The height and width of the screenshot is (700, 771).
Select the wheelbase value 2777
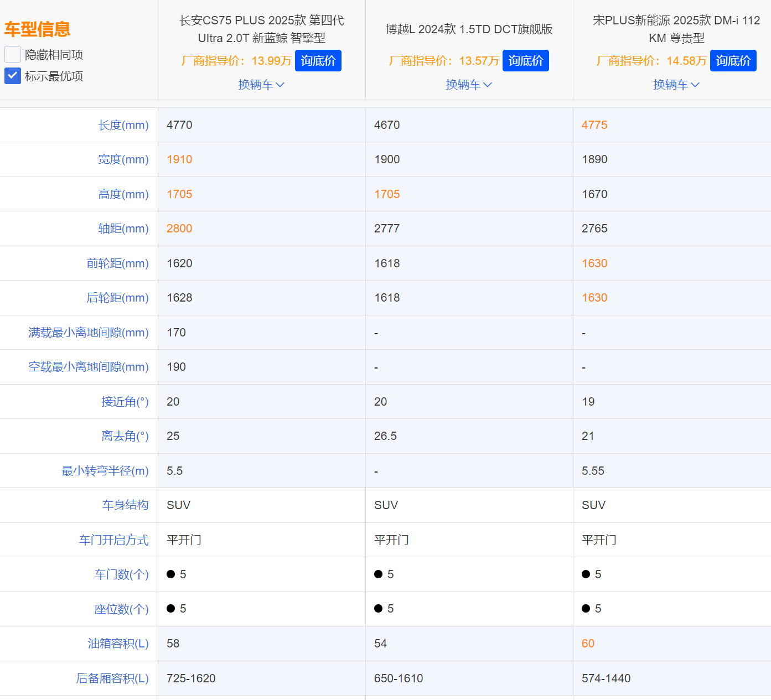(387, 229)
